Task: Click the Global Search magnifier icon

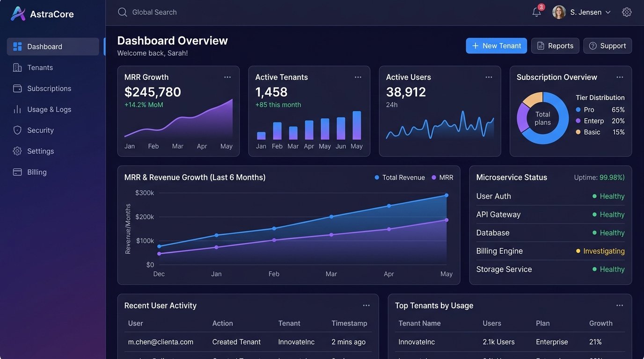Action: pos(123,12)
